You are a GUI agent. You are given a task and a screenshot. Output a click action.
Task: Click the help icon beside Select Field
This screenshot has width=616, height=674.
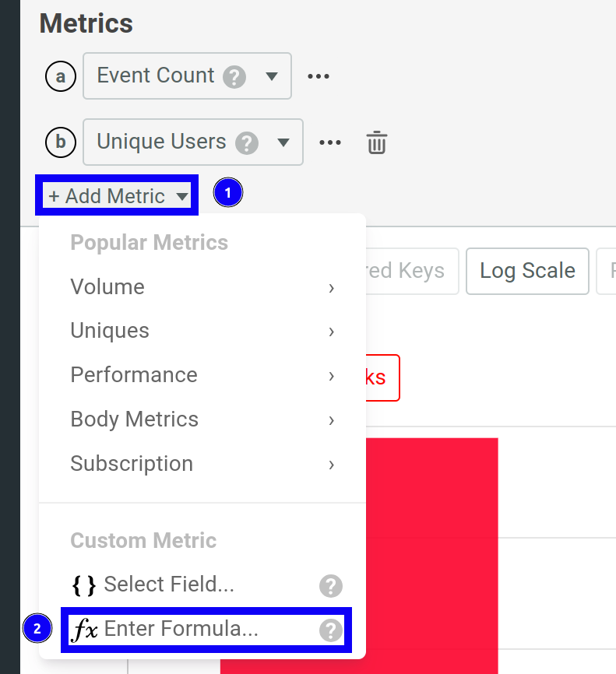point(330,584)
